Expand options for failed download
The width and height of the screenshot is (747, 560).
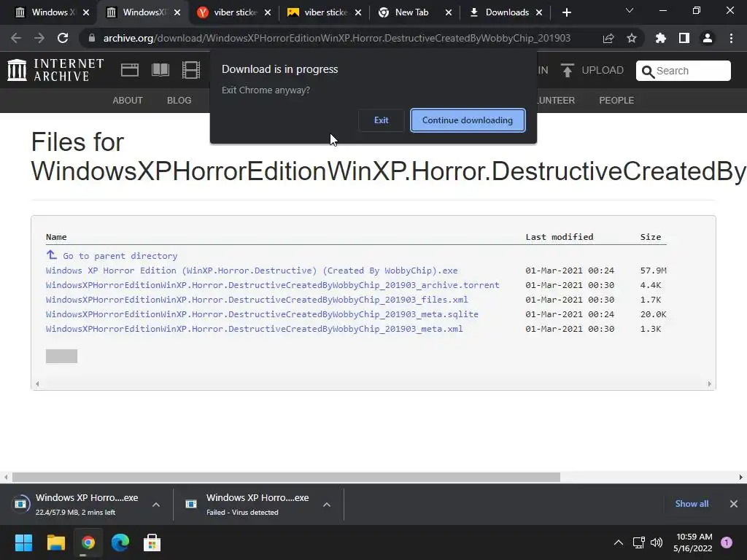[327, 505]
